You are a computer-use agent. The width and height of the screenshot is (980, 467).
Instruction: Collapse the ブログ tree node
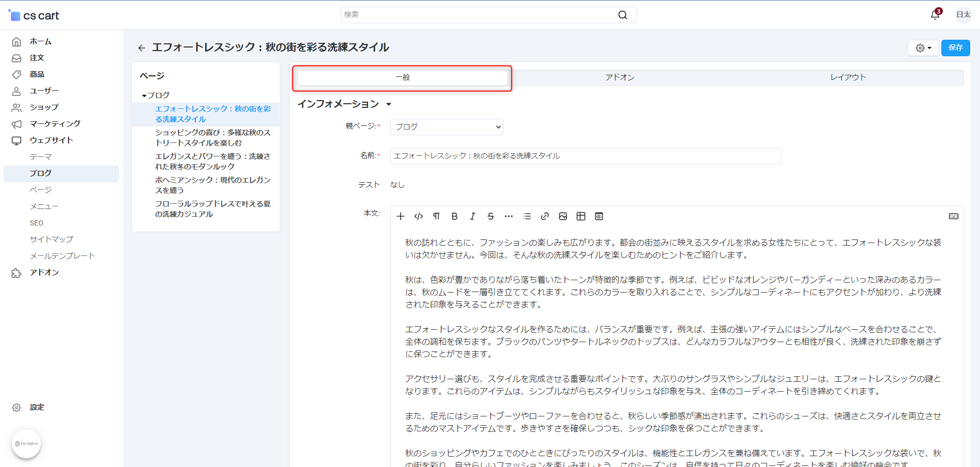(x=144, y=96)
